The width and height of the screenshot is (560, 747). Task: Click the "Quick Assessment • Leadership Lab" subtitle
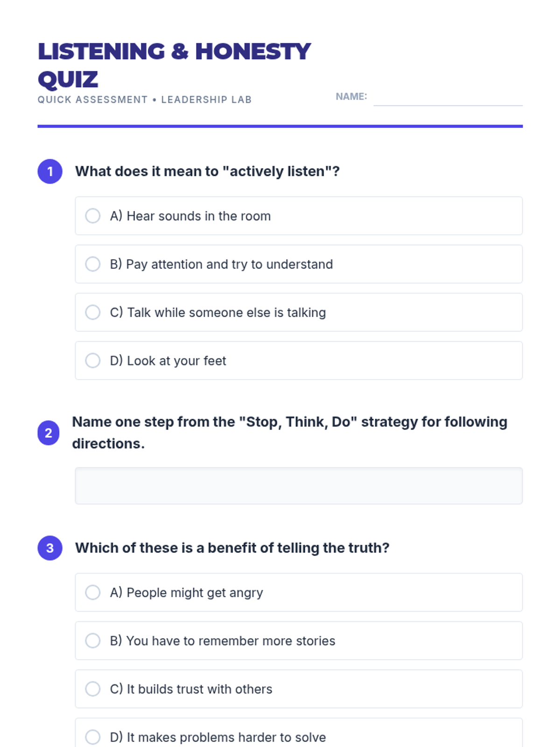click(x=145, y=99)
